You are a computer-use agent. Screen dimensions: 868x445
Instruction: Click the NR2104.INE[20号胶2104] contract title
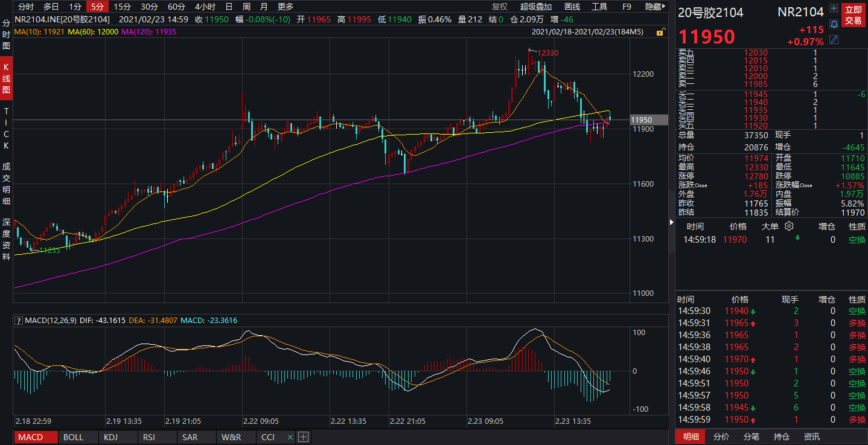pos(63,19)
